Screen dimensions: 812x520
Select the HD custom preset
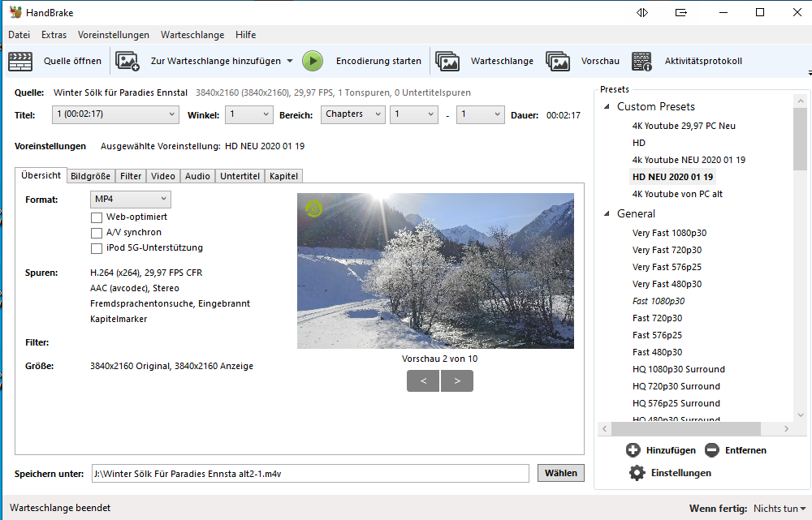coord(638,143)
